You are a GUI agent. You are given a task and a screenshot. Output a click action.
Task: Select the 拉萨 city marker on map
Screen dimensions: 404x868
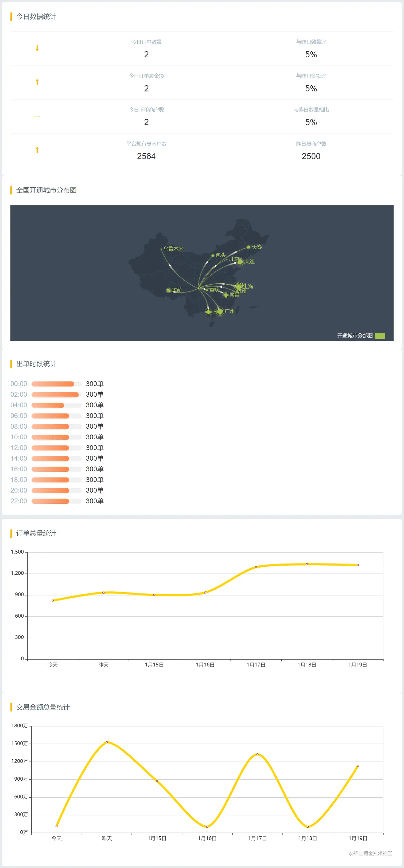click(169, 290)
